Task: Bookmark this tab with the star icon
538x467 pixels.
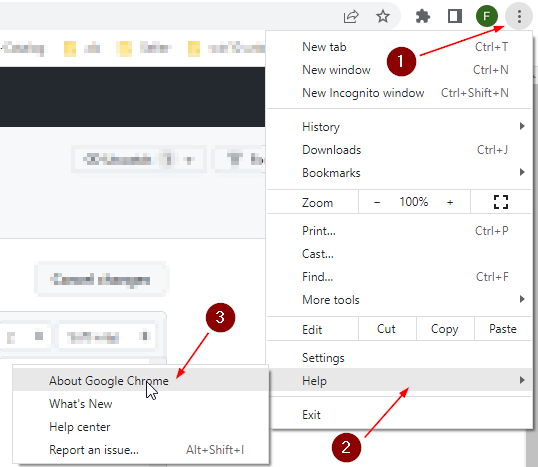Action: click(383, 16)
